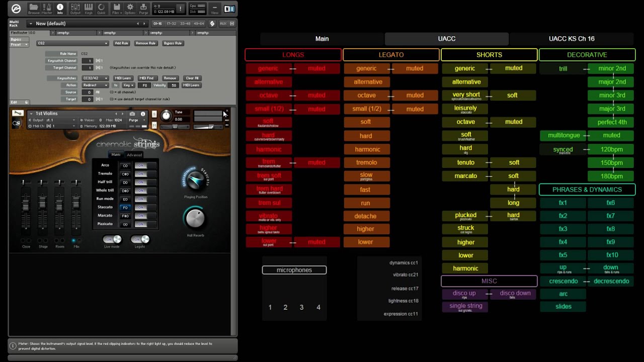Viewport: 644px width, 362px height.
Task: Go to previous multi with left arrow
Action: (x=138, y=24)
